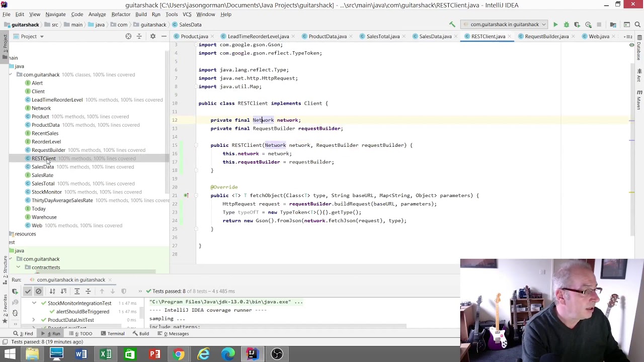Collapse the com.guitarshack package node
This screenshot has width=644, height=362.
(11, 74)
